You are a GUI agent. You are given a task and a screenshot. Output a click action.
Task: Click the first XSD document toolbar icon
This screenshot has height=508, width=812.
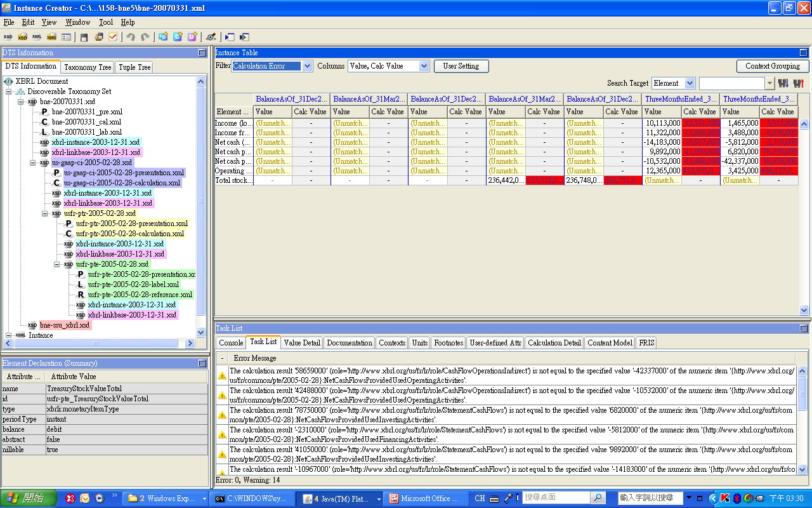tap(8, 37)
